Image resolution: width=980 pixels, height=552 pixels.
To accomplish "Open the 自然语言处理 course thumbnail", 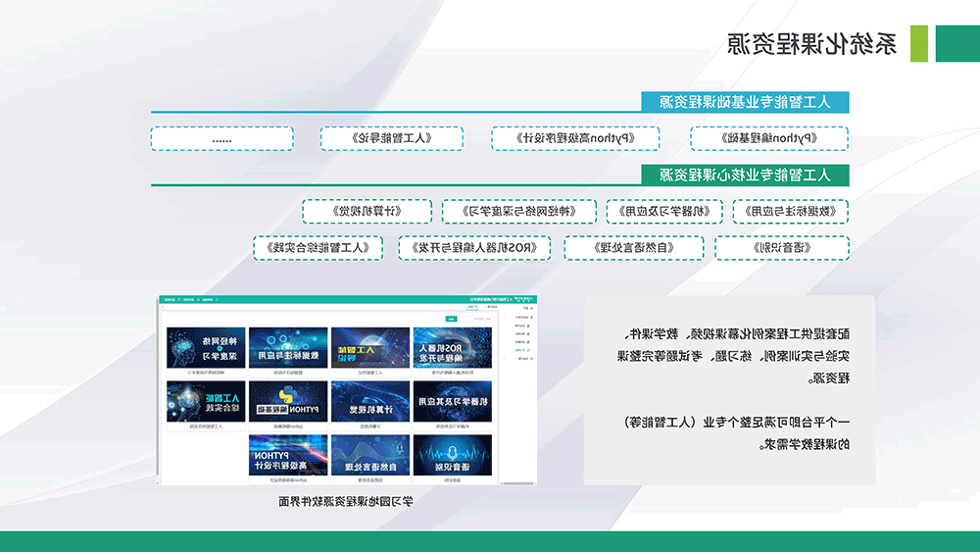I will (x=370, y=455).
